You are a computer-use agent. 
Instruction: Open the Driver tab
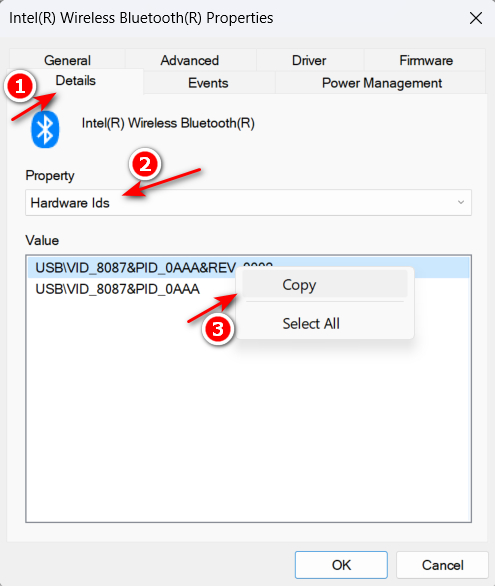tap(309, 60)
